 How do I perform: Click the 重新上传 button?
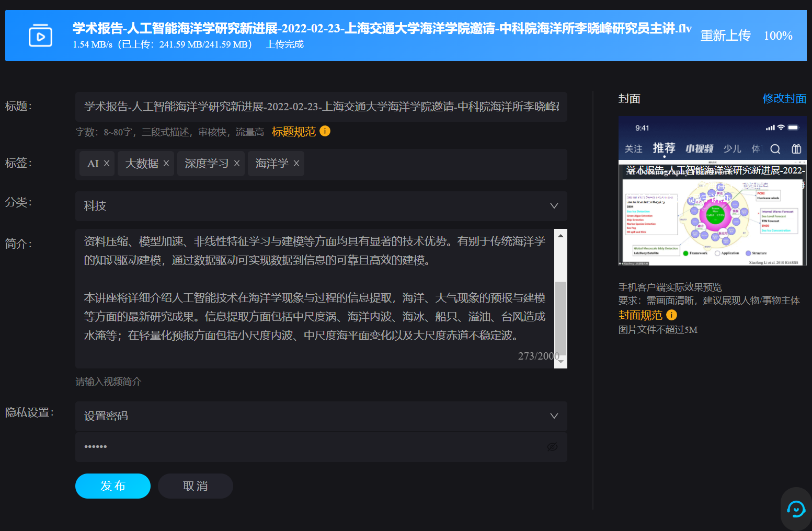[x=725, y=36]
